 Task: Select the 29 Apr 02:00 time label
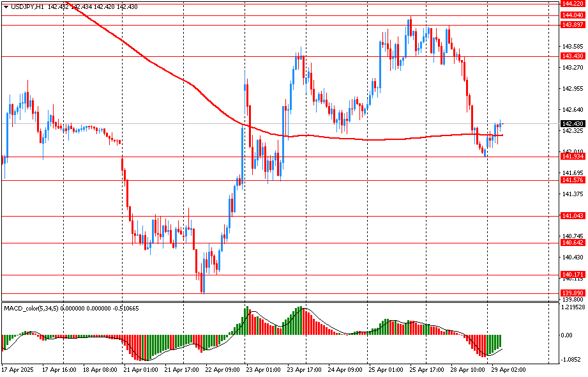[x=508, y=370]
